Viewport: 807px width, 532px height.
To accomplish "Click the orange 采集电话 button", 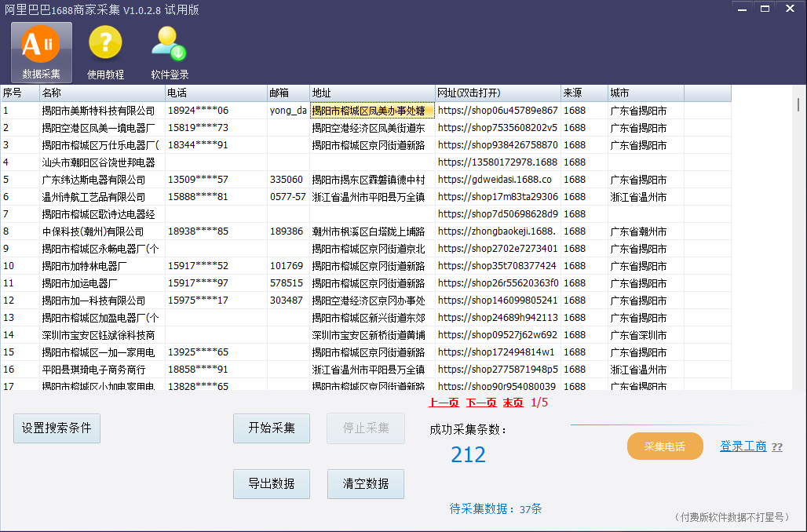I will click(665, 446).
